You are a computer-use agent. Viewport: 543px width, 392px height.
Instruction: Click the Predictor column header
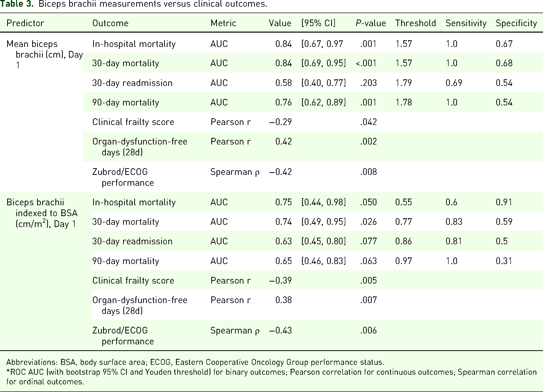tap(25, 23)
